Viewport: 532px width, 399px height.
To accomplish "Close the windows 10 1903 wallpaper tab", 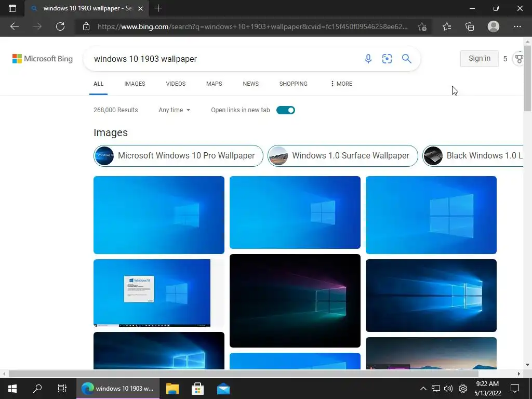I will click(x=140, y=8).
